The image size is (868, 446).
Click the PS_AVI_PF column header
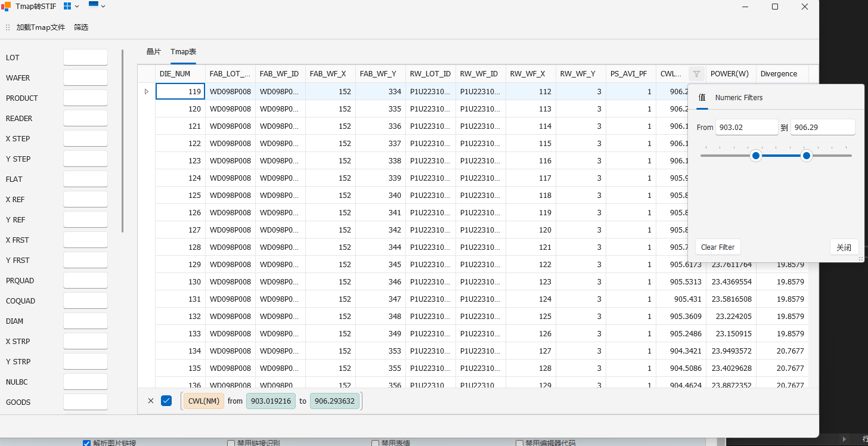(631, 74)
